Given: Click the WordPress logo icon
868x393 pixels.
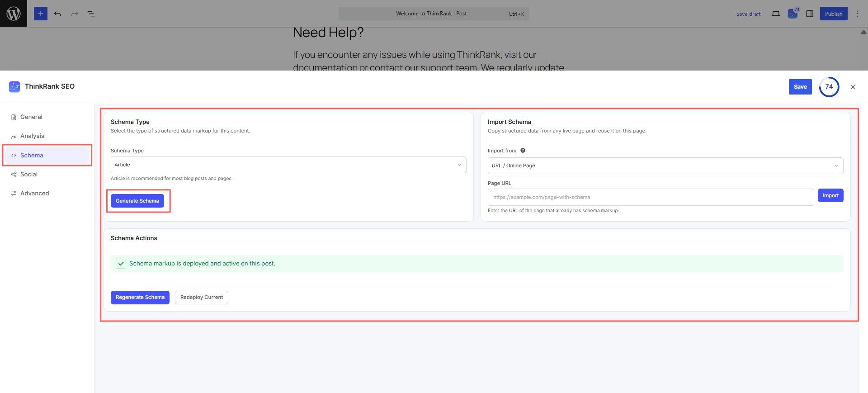Looking at the screenshot, I should [x=14, y=14].
